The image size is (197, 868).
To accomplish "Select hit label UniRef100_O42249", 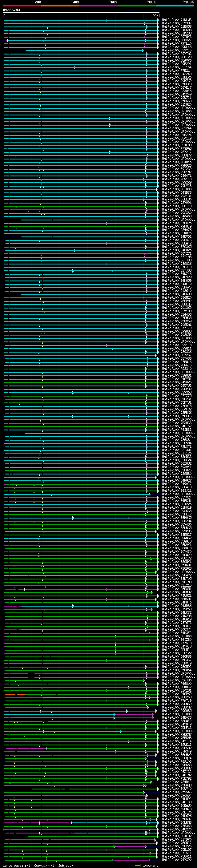I will [177, 94].
